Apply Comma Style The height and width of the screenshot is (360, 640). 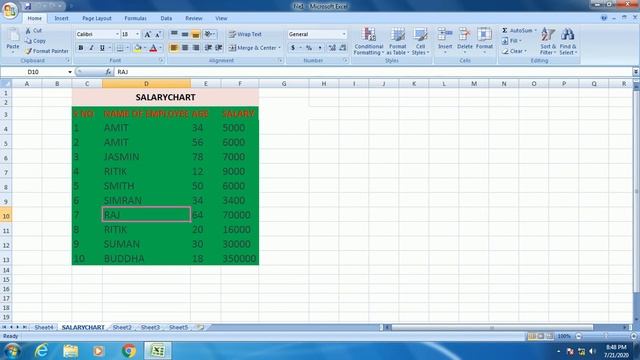(x=320, y=48)
